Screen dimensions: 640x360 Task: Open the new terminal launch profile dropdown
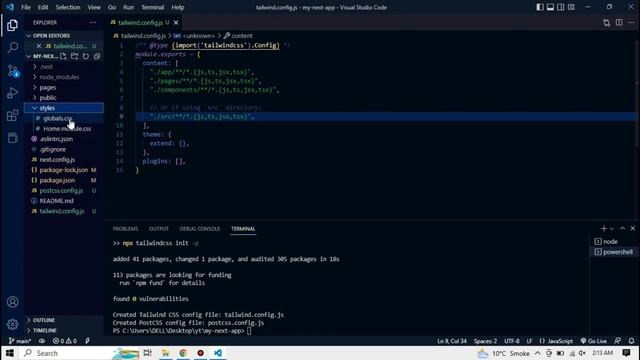[x=611, y=229]
